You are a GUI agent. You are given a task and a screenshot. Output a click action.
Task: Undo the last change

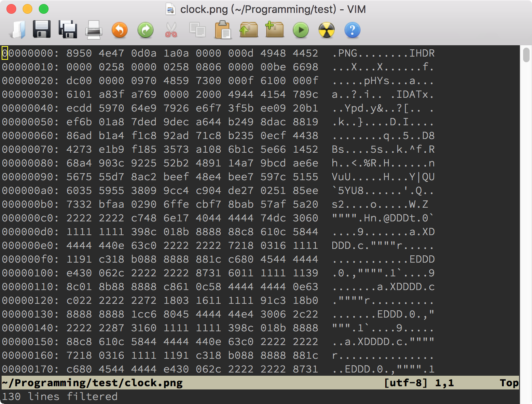click(120, 29)
